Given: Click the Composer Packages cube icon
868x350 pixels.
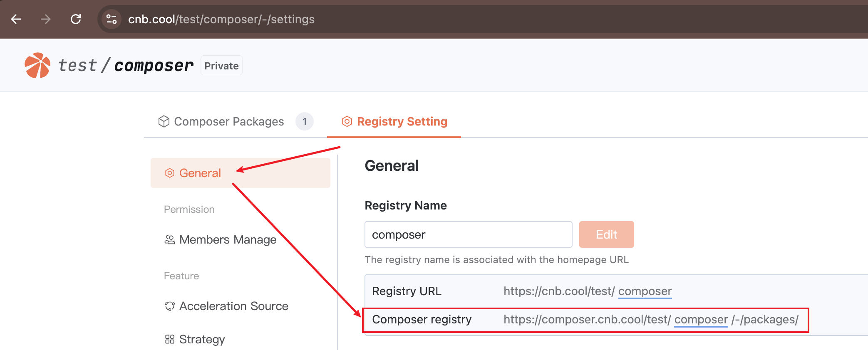Looking at the screenshot, I should point(164,121).
